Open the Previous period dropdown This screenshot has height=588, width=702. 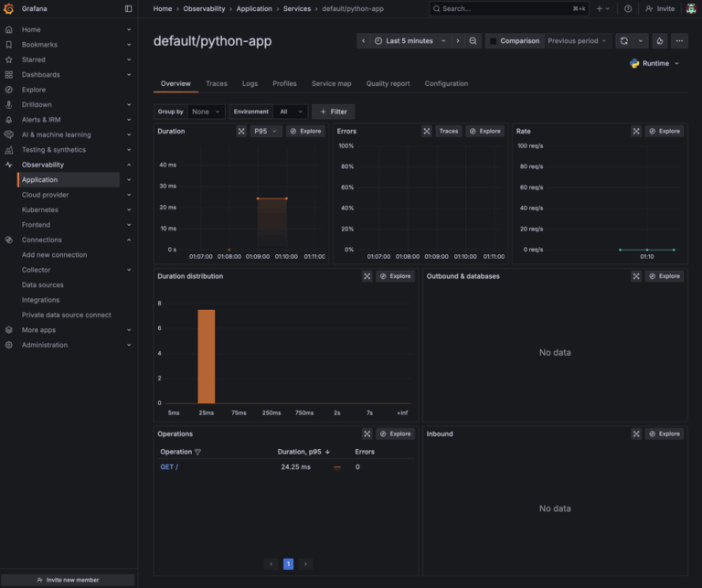(577, 41)
